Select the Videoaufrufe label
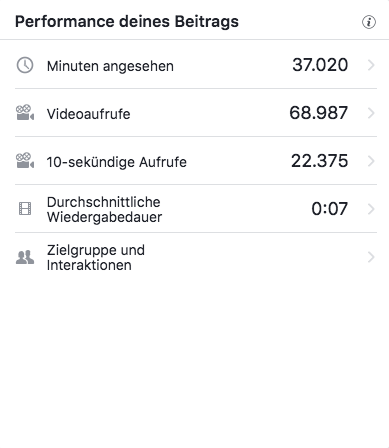This screenshot has width=389, height=448. 89,114
